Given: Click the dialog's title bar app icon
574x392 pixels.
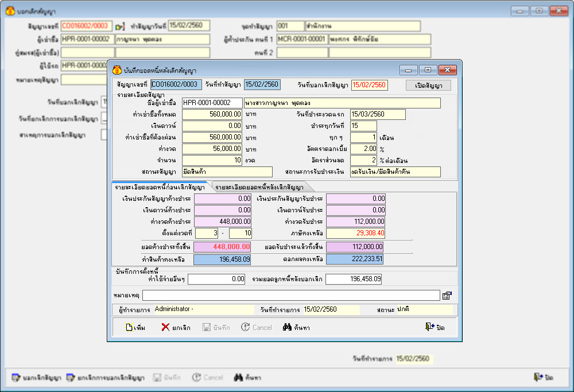Looking at the screenshot, I should 117,70.
